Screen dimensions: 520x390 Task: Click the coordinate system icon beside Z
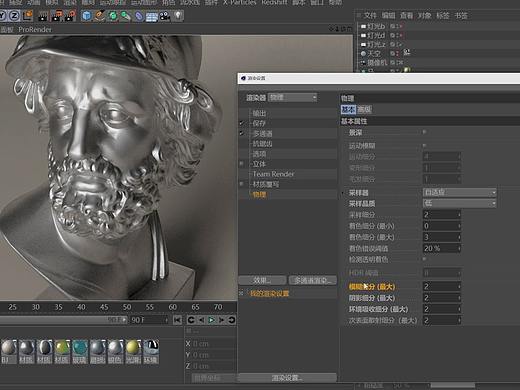coord(28,16)
